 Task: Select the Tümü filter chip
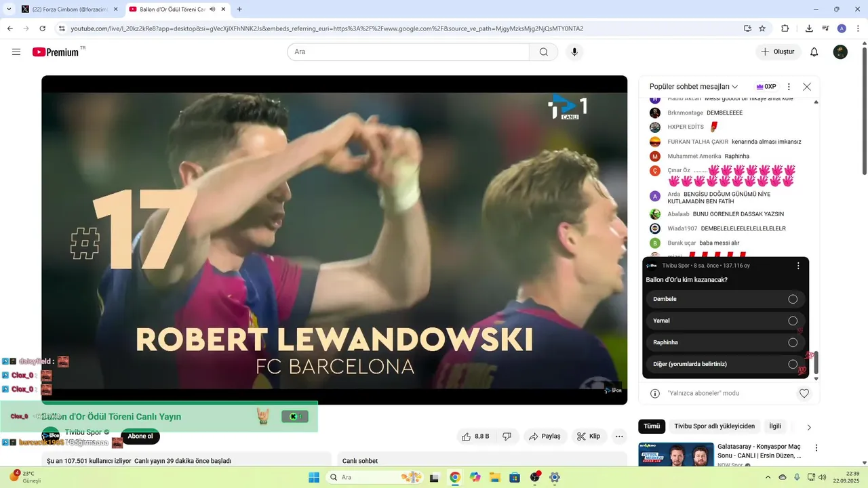(652, 426)
